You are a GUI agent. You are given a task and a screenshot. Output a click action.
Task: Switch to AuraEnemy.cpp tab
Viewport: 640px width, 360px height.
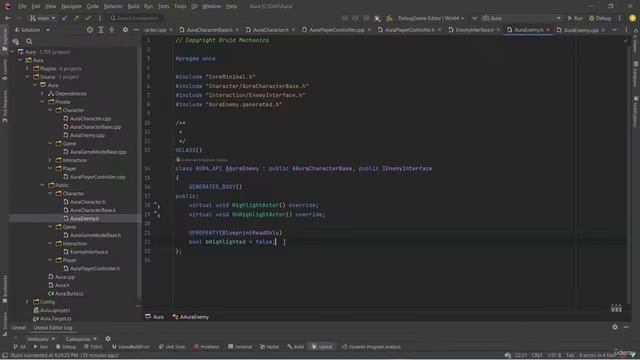[581, 30]
